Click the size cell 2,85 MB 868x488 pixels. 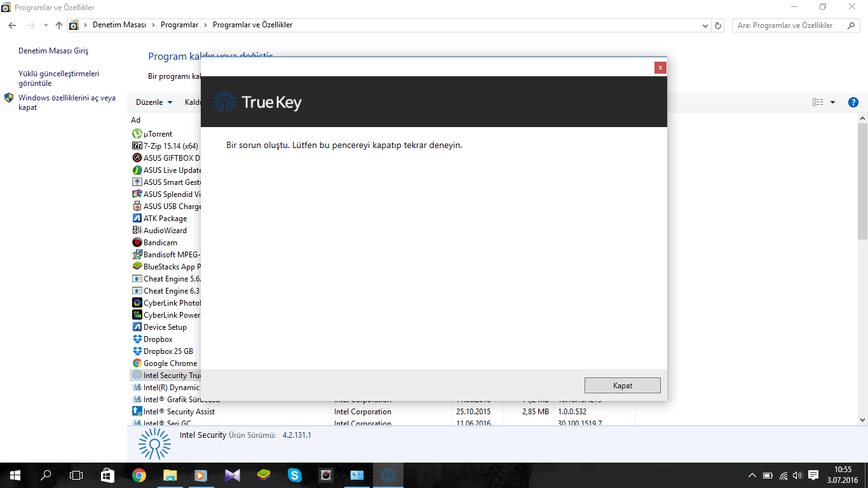(535, 412)
